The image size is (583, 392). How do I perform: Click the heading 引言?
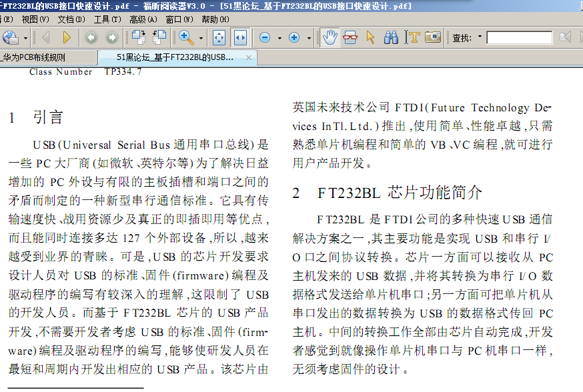point(48,117)
